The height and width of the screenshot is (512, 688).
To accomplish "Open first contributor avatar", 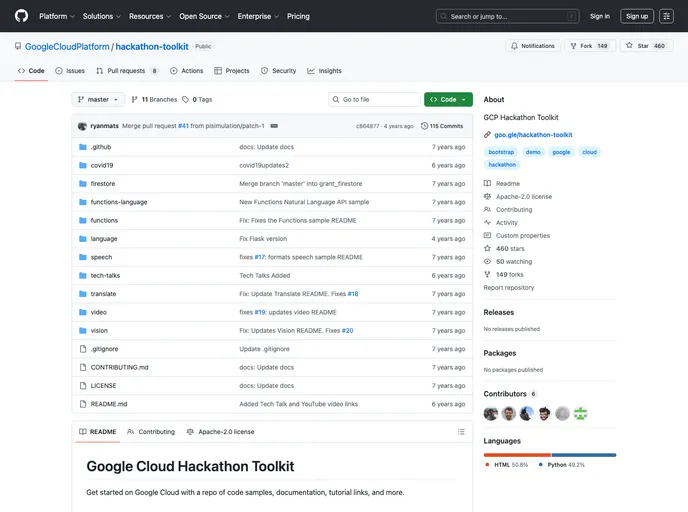I will tap(491, 413).
